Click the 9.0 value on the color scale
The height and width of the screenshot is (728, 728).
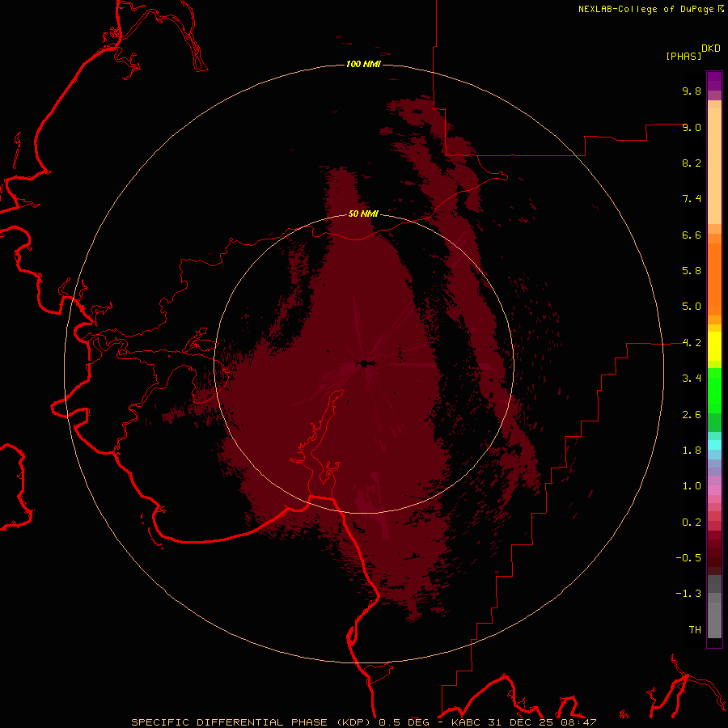(x=692, y=127)
